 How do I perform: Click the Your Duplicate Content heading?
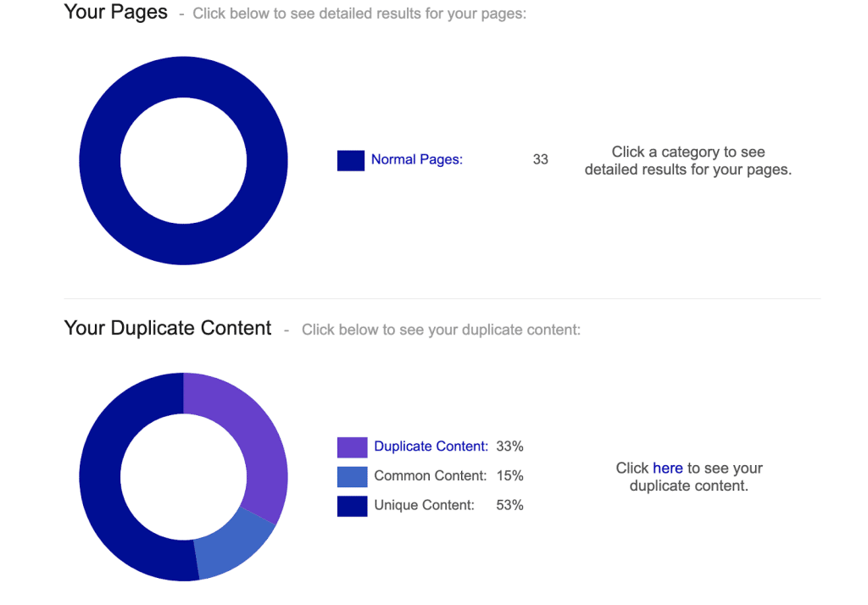click(168, 329)
